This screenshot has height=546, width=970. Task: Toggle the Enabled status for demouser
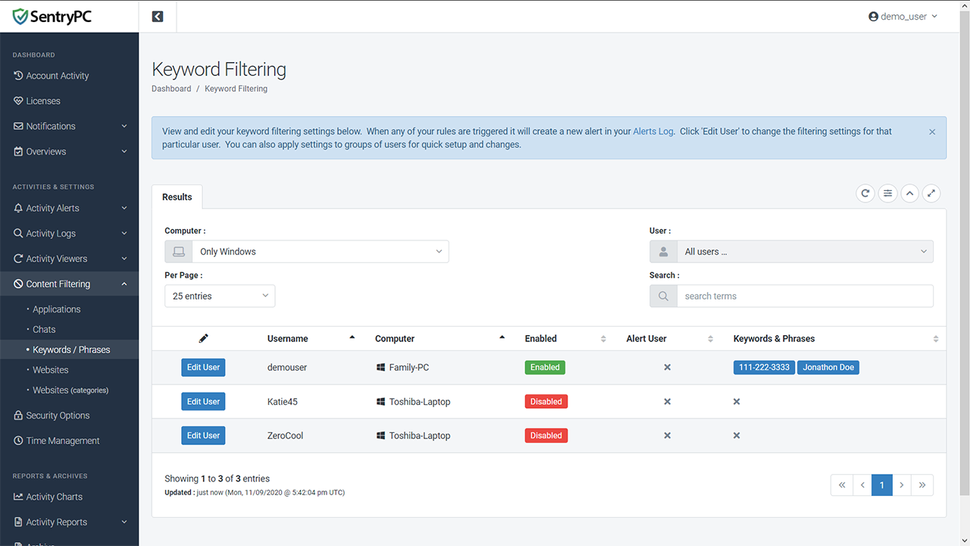545,368
